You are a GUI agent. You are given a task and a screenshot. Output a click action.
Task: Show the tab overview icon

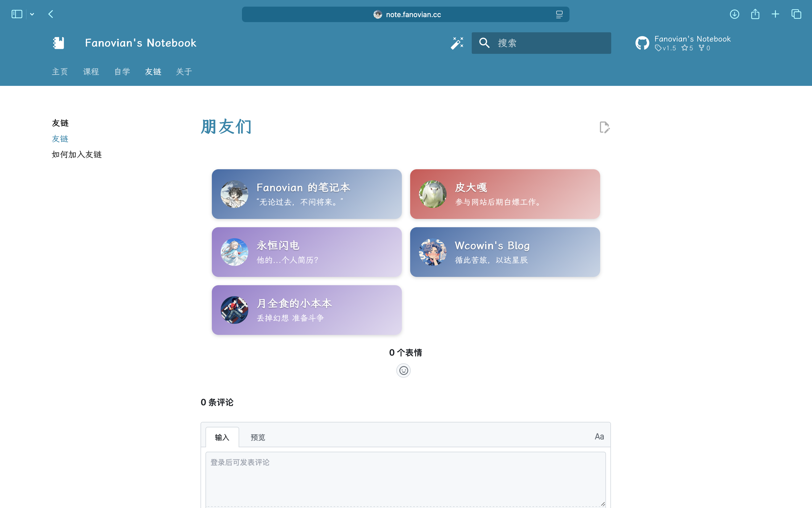[x=796, y=14]
